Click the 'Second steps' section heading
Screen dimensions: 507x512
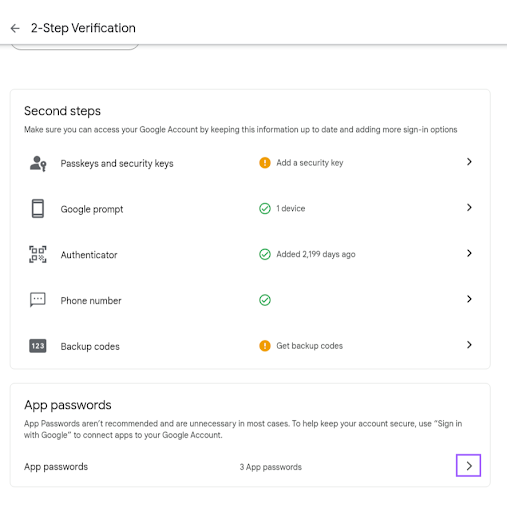click(x=62, y=111)
